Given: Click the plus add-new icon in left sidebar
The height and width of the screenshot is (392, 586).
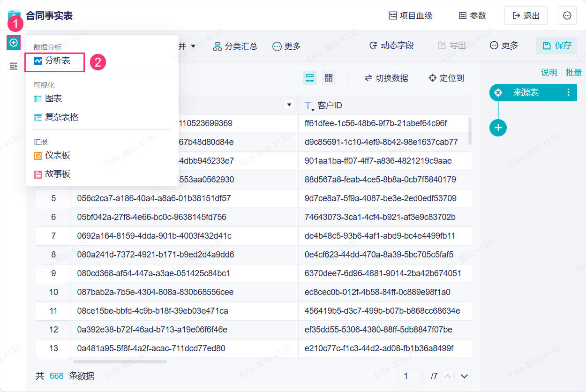Looking at the screenshot, I should 14,43.
